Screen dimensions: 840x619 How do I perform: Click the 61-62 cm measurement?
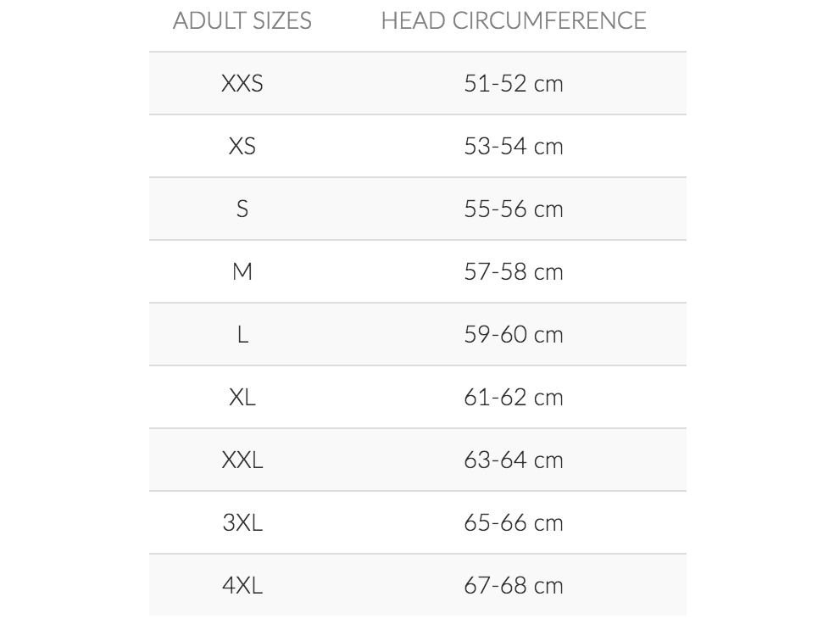pyautogui.click(x=514, y=397)
